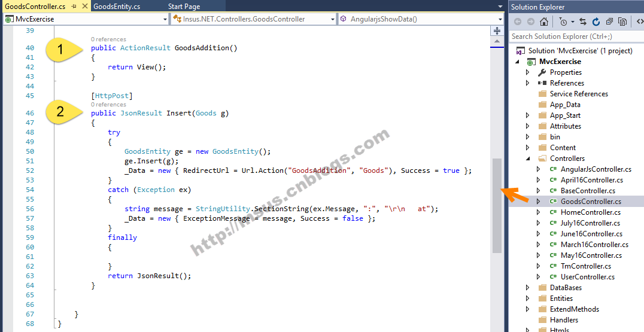Select the GoodsController.cs tab
Viewport: 644px width, 332px height.
(x=35, y=6)
